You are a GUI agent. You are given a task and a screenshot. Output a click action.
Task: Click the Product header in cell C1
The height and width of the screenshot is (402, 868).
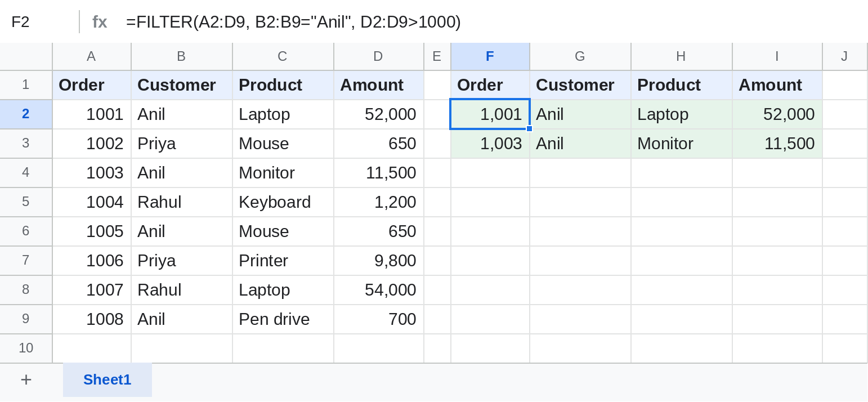coord(283,85)
